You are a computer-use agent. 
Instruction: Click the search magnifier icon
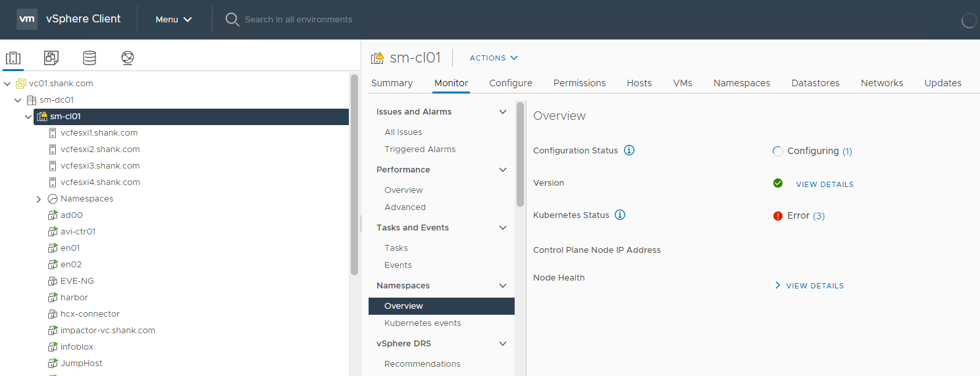(232, 19)
